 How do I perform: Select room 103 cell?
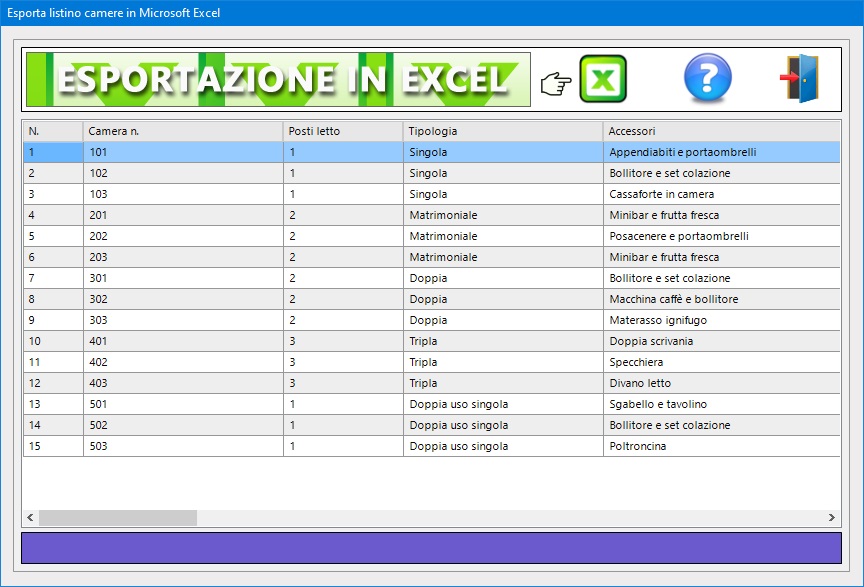point(183,194)
